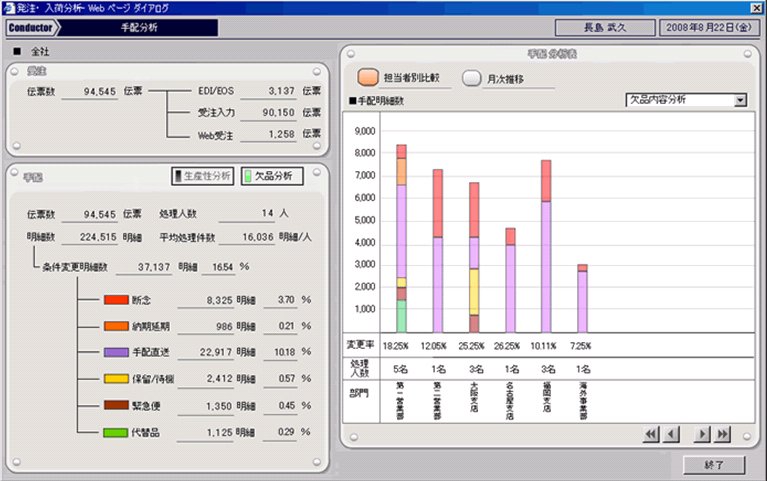Select 担当者別比較 view toggle
Screen dimensions: 767x481
(368, 77)
